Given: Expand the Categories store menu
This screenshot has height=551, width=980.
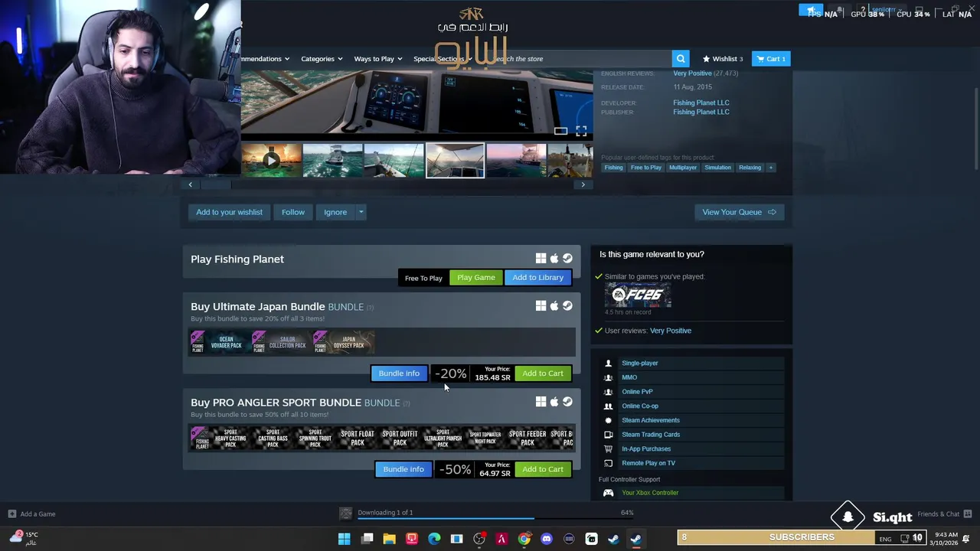Looking at the screenshot, I should click(x=322, y=59).
